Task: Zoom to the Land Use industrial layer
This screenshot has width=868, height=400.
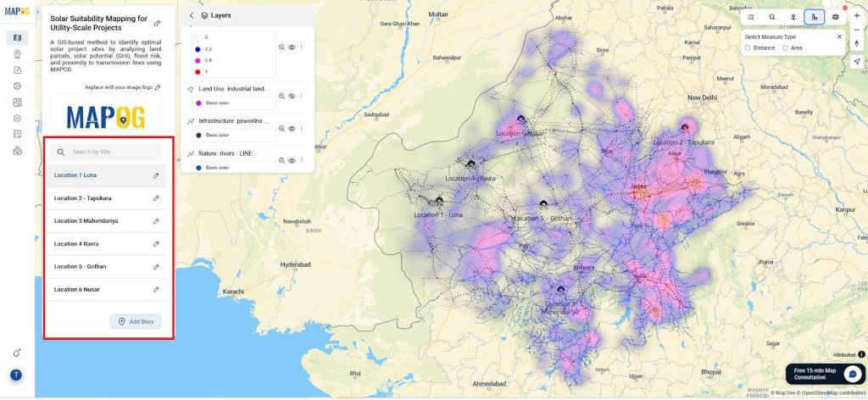Action: point(281,96)
